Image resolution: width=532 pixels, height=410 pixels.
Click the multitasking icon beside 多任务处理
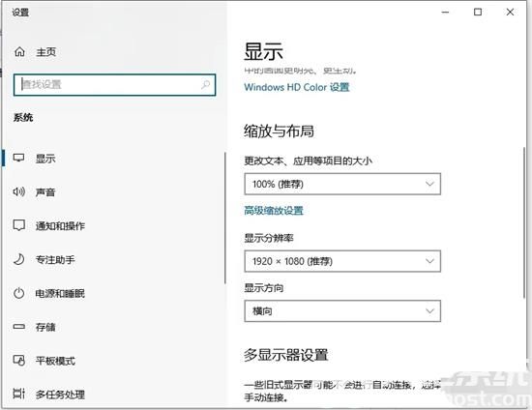19,394
